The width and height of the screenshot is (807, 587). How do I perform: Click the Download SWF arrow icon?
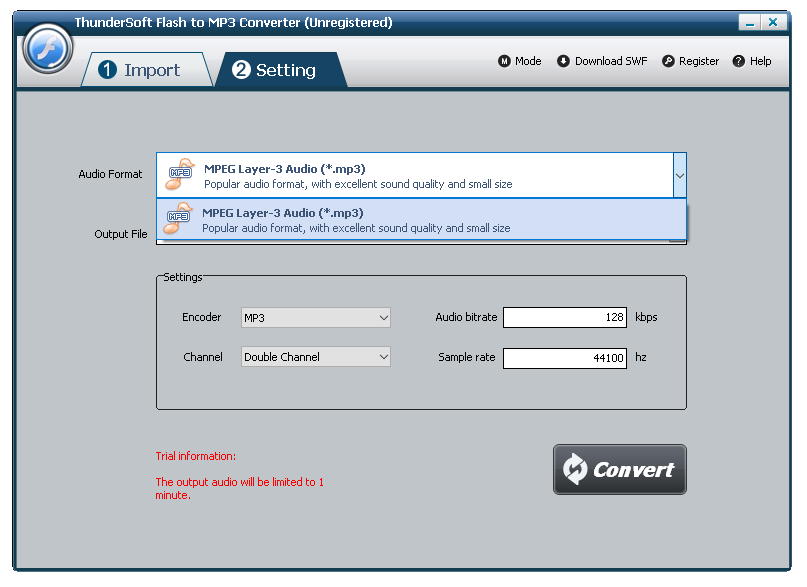(564, 61)
